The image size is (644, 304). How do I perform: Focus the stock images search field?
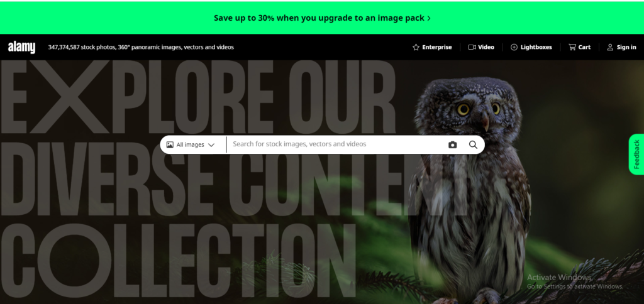tap(337, 144)
